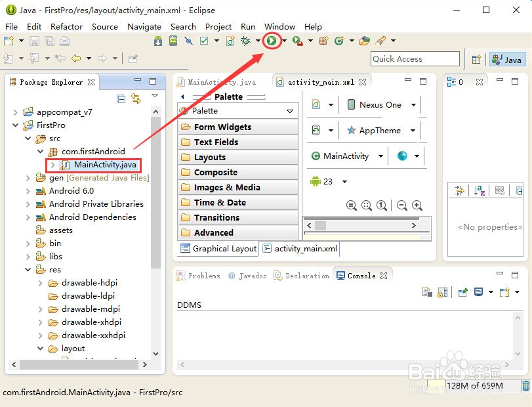
Task: Click the Save disk icon in the toolbar
Action: coord(34,41)
